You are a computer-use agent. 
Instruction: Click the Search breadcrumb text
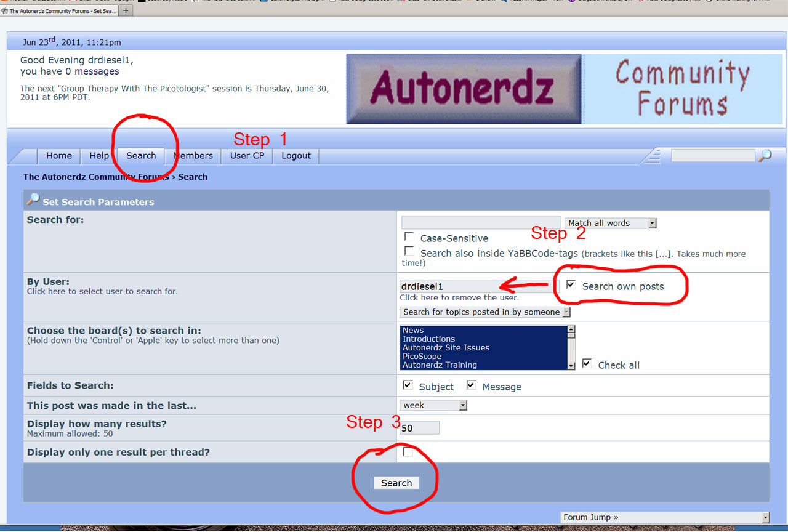[193, 177]
